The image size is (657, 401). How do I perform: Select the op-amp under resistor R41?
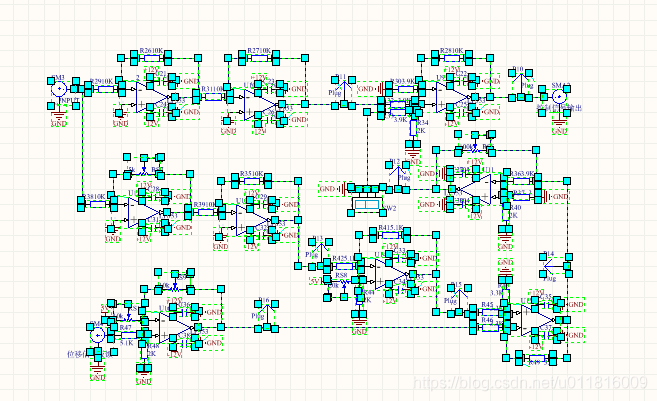tap(391, 274)
